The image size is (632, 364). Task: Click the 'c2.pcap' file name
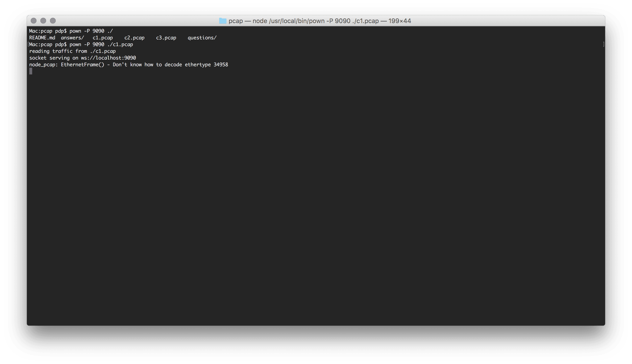click(x=134, y=38)
